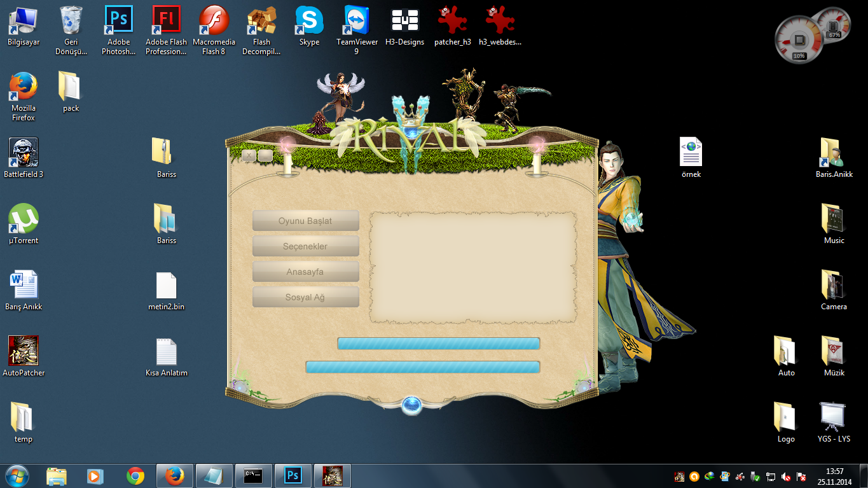Select the Adobe Flash Professional shortcut

click(167, 31)
